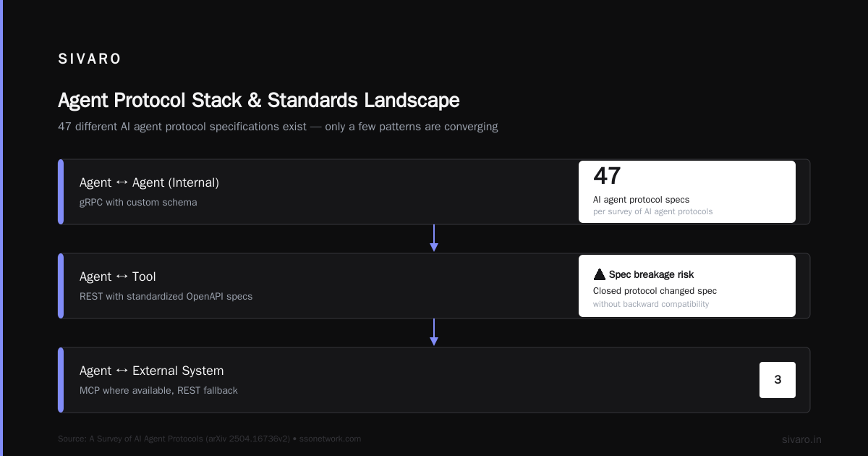Click the gRPC with custom schema description
The height and width of the screenshot is (456, 868).
click(138, 203)
